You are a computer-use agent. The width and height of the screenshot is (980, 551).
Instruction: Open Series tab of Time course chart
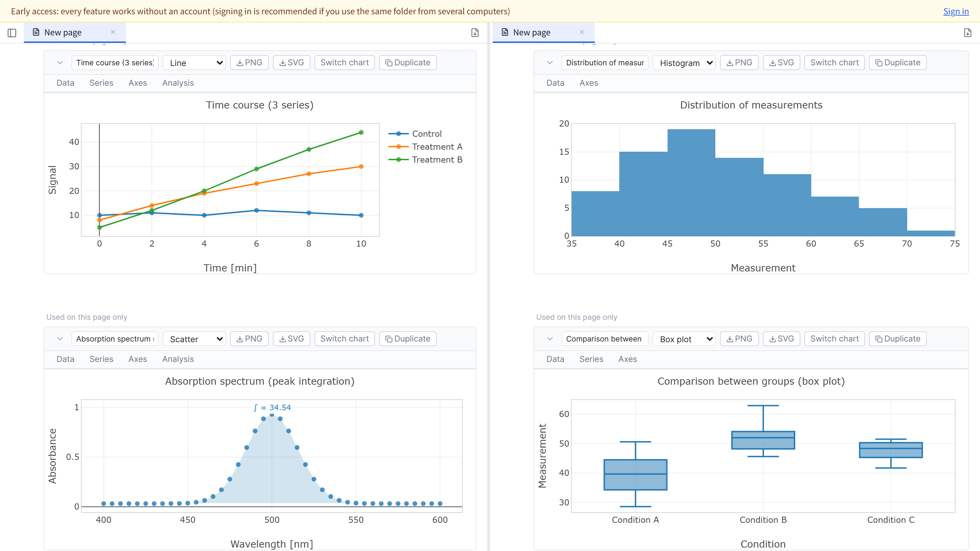pyautogui.click(x=101, y=83)
